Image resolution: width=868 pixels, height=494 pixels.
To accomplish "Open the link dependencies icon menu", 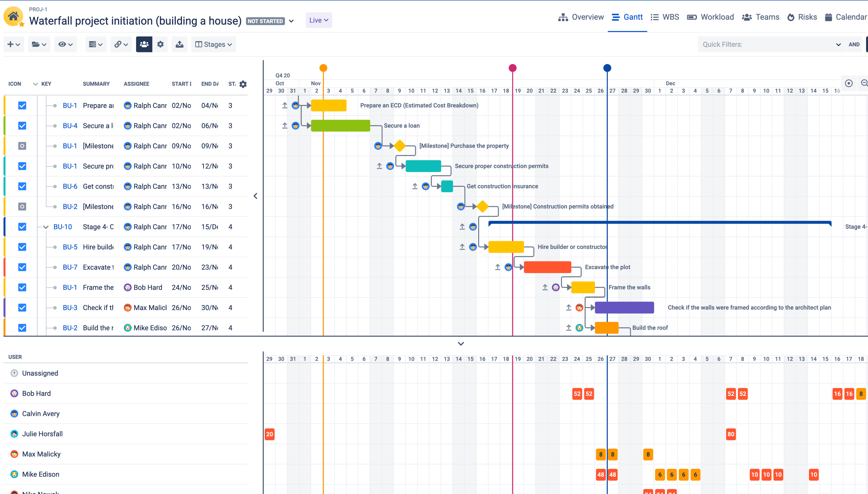I will [x=121, y=44].
